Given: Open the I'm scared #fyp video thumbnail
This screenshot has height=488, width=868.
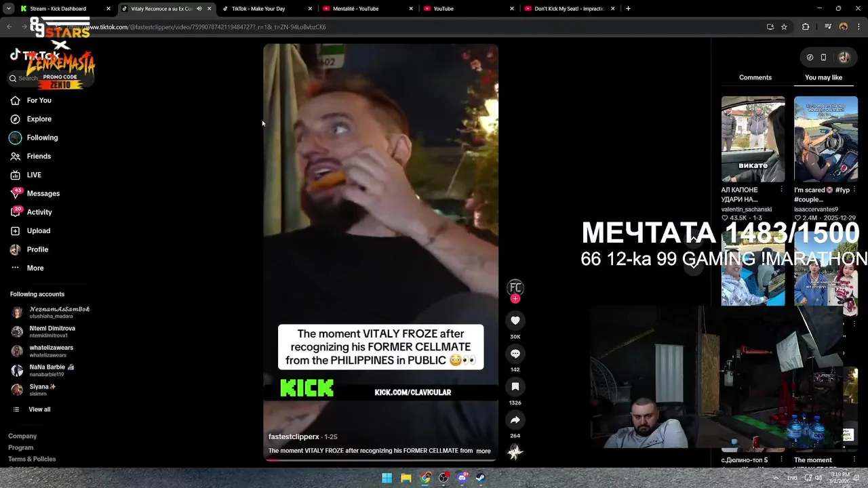Looking at the screenshot, I should pos(826,139).
